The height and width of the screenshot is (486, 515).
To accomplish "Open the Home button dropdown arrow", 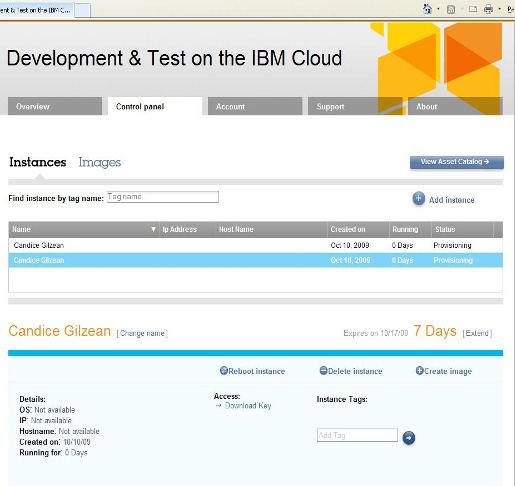I will click(x=438, y=9).
